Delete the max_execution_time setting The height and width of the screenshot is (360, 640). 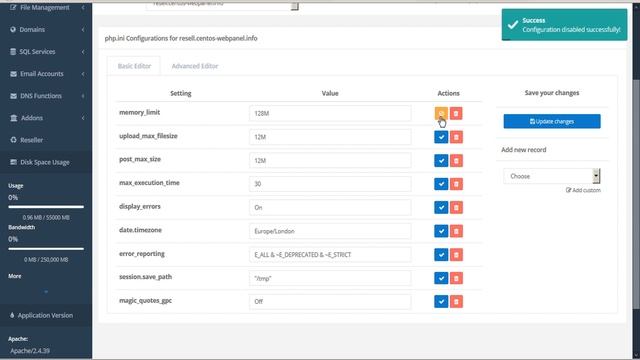pos(456,184)
